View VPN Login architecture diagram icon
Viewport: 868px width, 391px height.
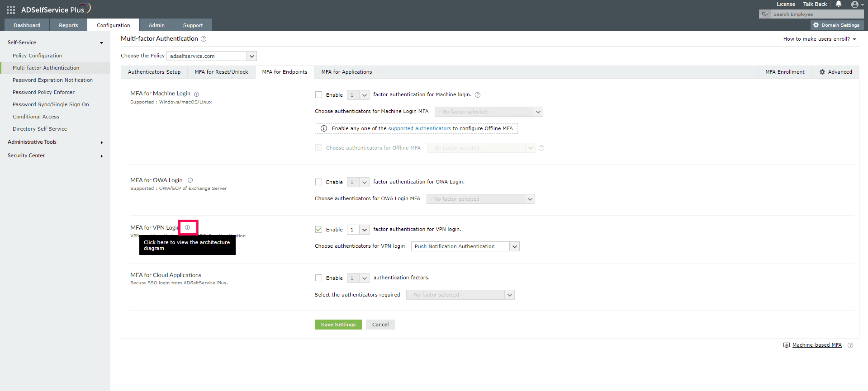pos(187,228)
